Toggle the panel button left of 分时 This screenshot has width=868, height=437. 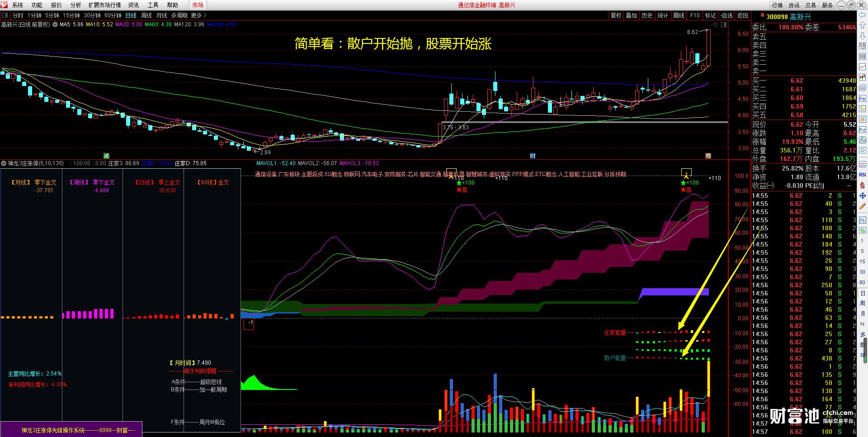pyautogui.click(x=5, y=15)
